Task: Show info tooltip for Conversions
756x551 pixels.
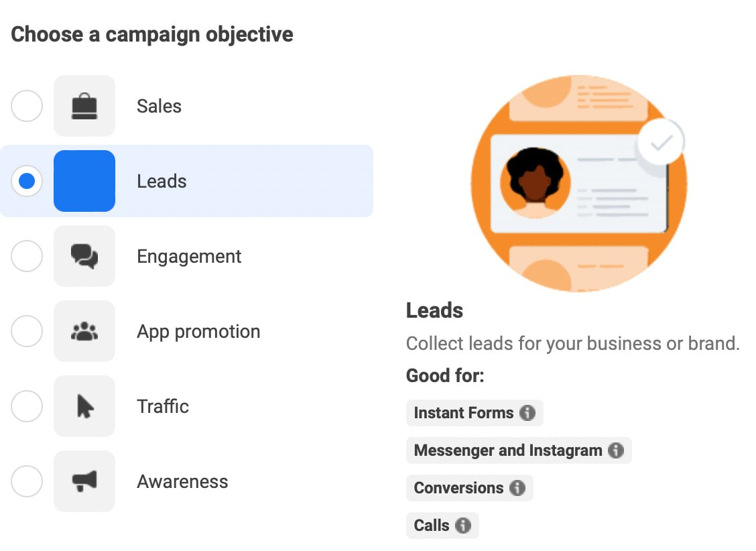Action: [x=517, y=488]
